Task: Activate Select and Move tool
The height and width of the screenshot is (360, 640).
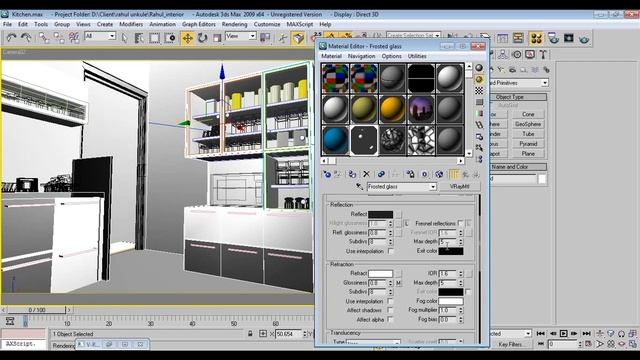Action: pyautogui.click(x=187, y=38)
